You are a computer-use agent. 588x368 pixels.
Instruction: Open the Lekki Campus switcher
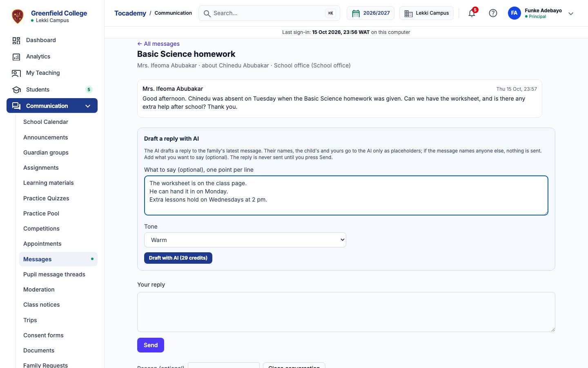pos(427,13)
